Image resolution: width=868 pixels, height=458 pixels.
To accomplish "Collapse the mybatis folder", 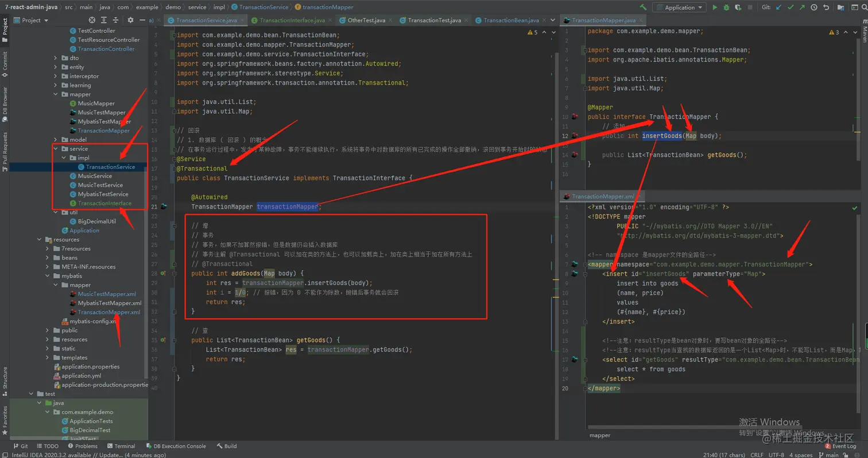I will tap(48, 276).
